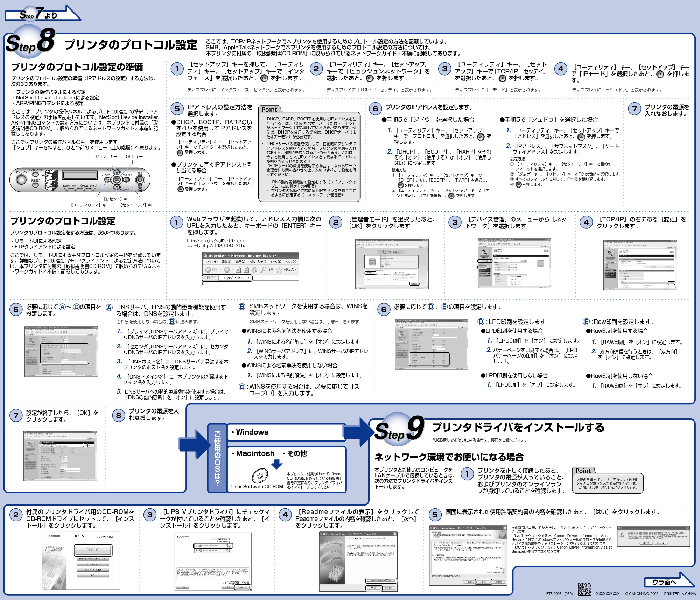700x600 pixels.
Task: Click the Favorites star icon in IE toolbar
Action: click(279, 270)
